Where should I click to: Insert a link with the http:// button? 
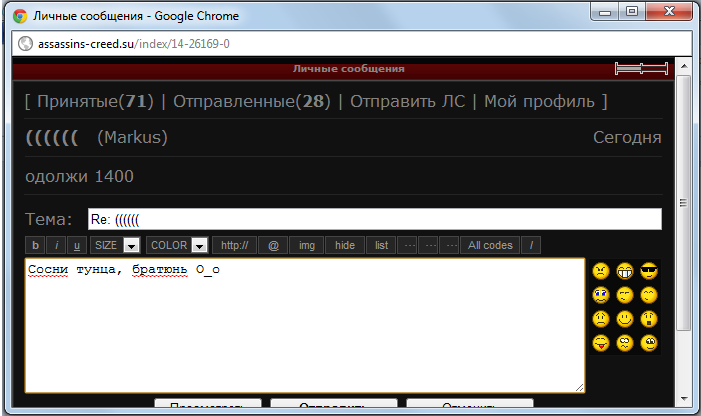point(235,245)
